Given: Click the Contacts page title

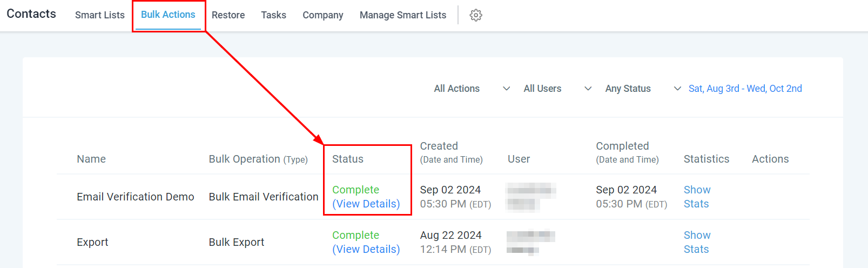Looking at the screenshot, I should (x=31, y=14).
